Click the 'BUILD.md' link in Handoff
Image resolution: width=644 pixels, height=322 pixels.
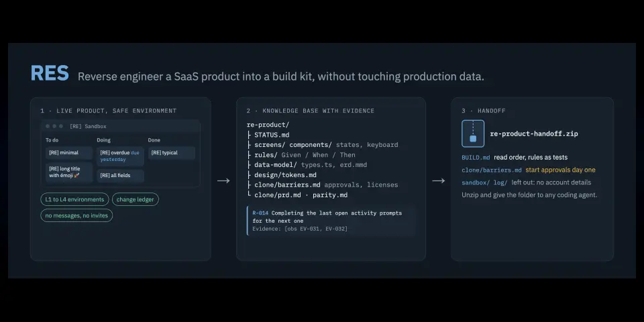point(476,157)
